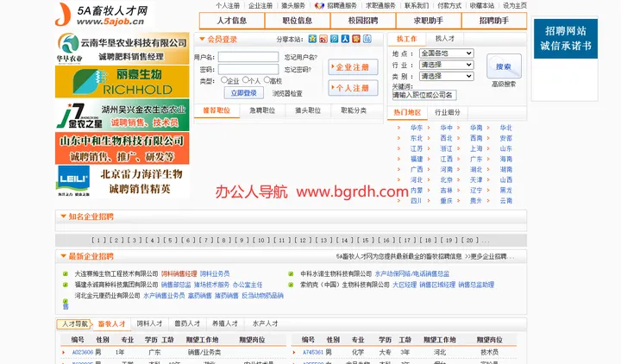621x364 pixels.
Task: Open the 求职助手 main menu
Action: pos(429,21)
